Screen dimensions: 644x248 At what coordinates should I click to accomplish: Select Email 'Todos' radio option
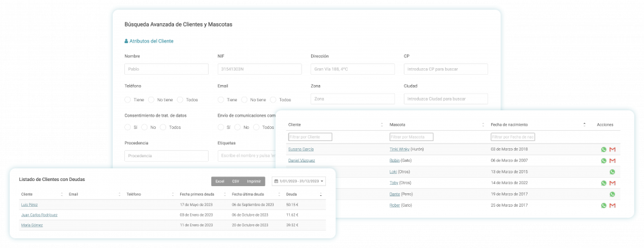273,99
